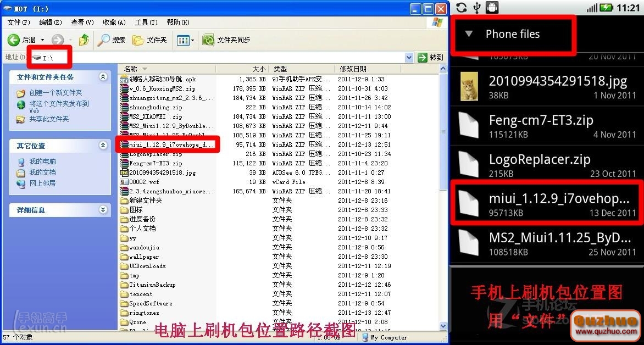
Task: Click Publish this folder to Web link
Action: click(59, 107)
